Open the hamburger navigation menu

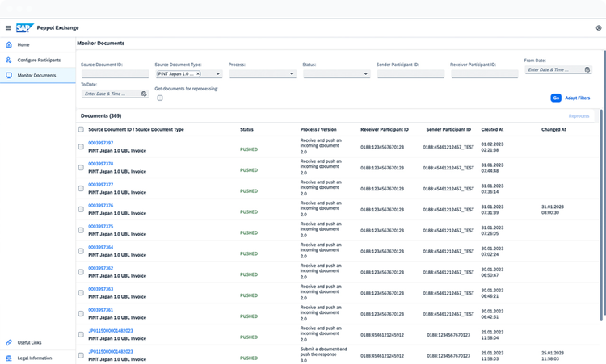tap(8, 27)
